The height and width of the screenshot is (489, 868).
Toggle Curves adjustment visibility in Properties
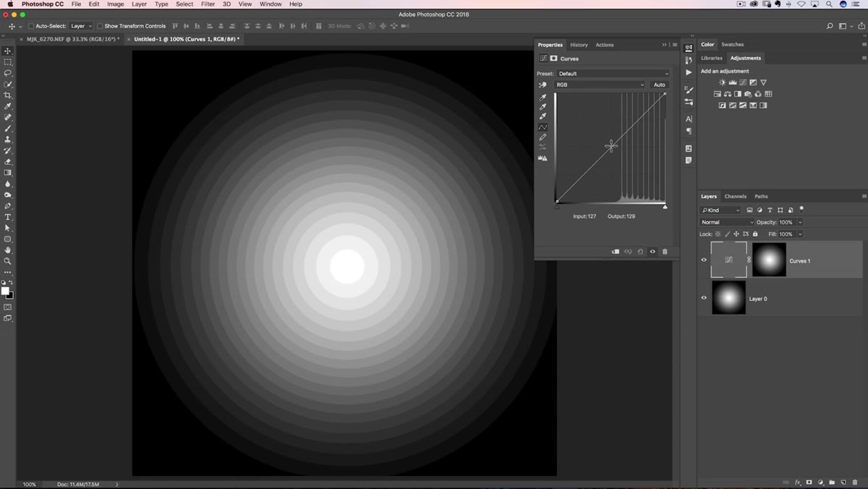pos(652,252)
